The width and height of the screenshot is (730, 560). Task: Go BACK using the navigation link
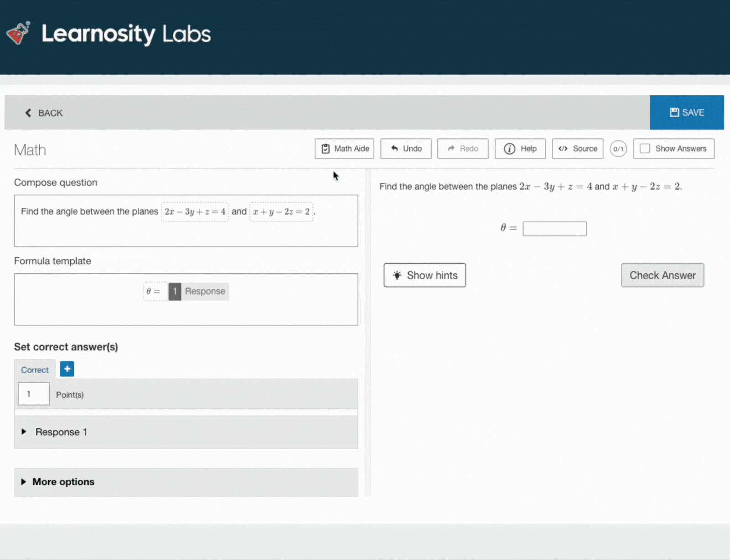pos(43,113)
